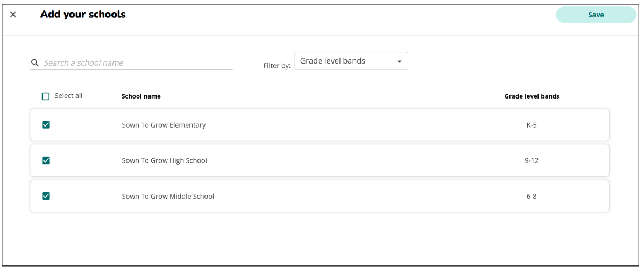Select the Sown To Grow Middle School name
The image size is (644, 273).
(168, 197)
